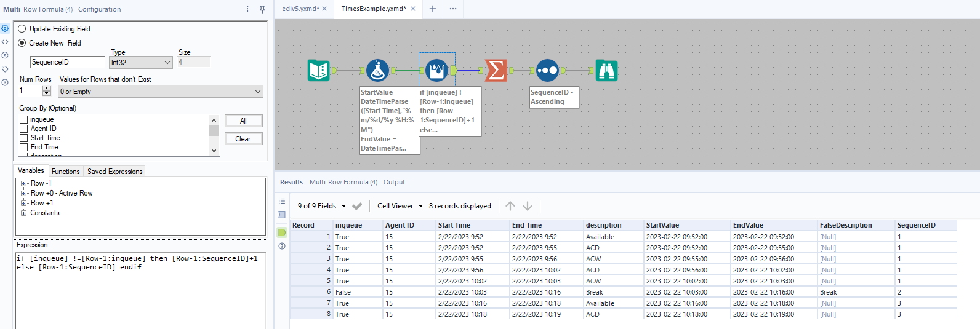Click the Clear button for group by
This screenshot has height=329, width=980.
pyautogui.click(x=243, y=139)
